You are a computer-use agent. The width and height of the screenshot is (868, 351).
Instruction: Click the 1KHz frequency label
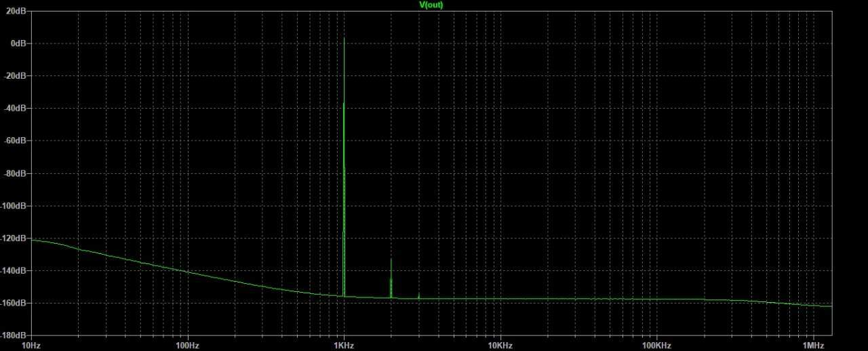click(x=344, y=346)
